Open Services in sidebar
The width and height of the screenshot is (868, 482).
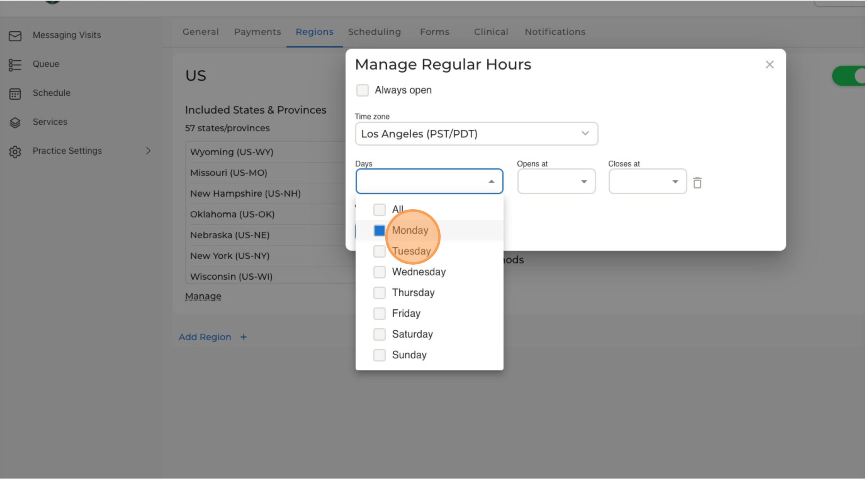[x=50, y=122]
